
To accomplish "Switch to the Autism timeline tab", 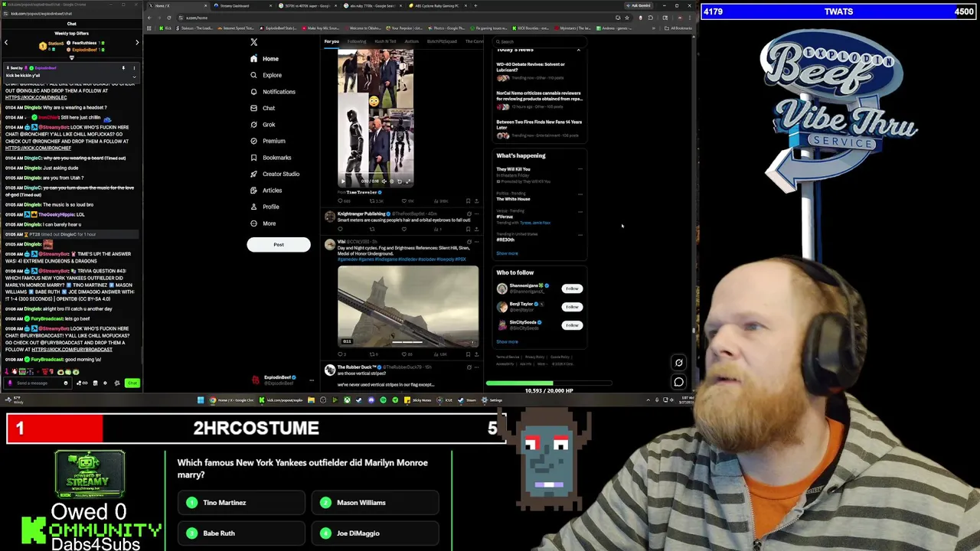I will [411, 41].
